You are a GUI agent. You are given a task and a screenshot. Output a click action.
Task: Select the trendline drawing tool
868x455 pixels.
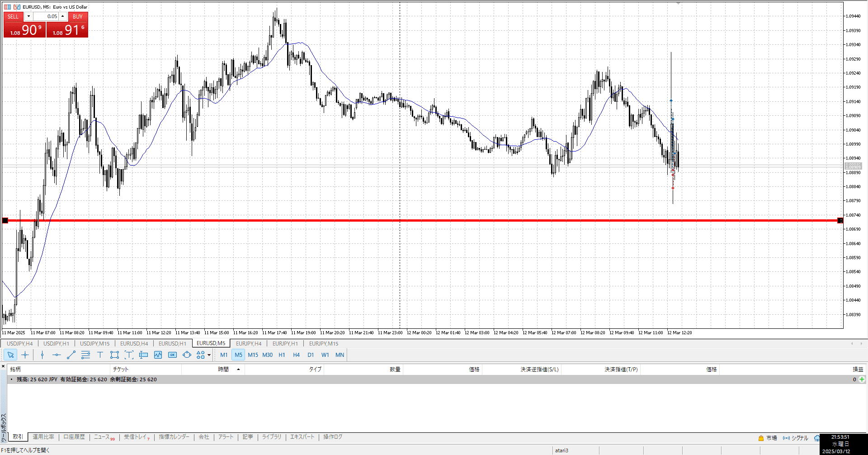click(71, 355)
